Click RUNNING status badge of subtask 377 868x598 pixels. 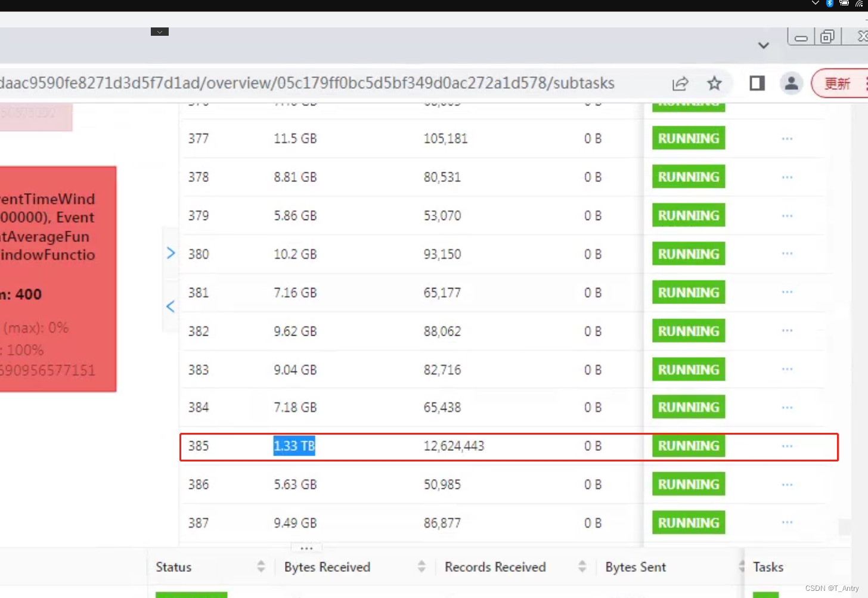(689, 138)
